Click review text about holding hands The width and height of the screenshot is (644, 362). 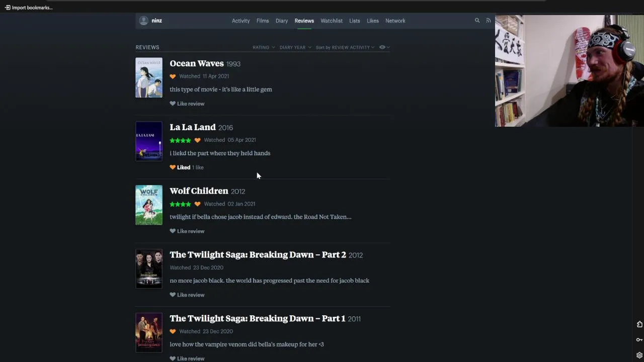click(220, 153)
